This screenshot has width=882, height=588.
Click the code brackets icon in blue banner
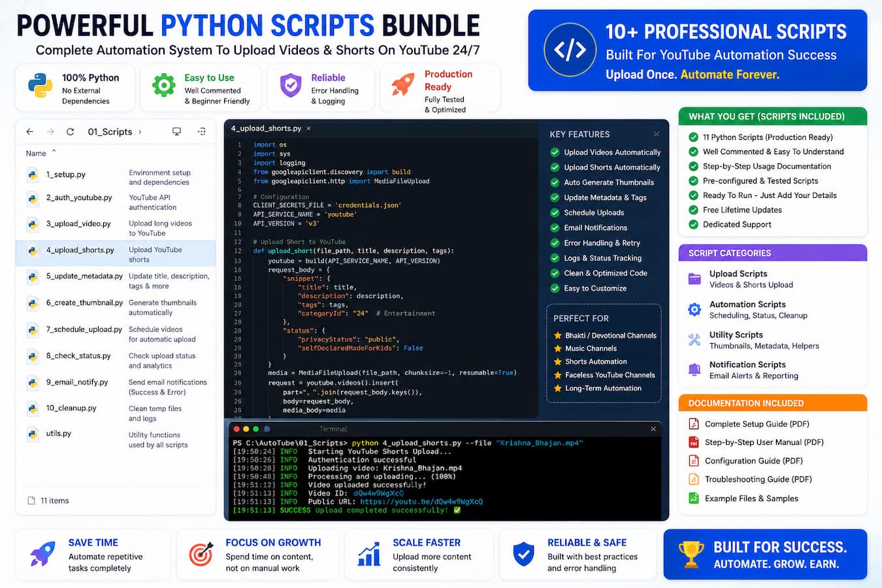tap(570, 50)
